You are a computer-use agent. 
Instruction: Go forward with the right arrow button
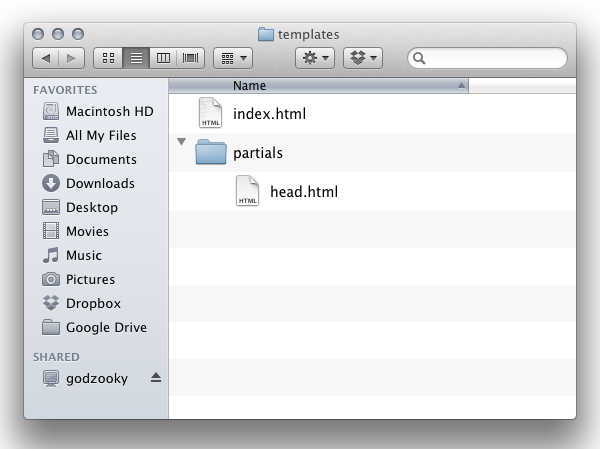coord(71,58)
